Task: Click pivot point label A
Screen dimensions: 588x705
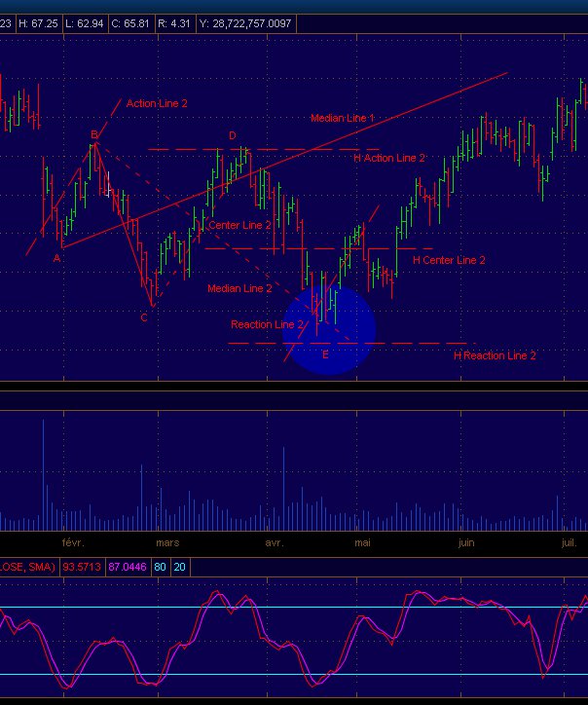Action: point(57,258)
